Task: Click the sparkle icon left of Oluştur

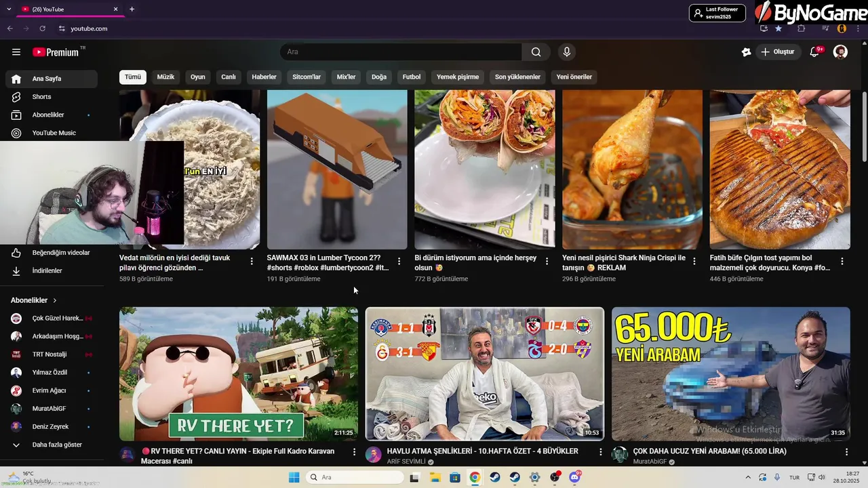Action: point(746,52)
